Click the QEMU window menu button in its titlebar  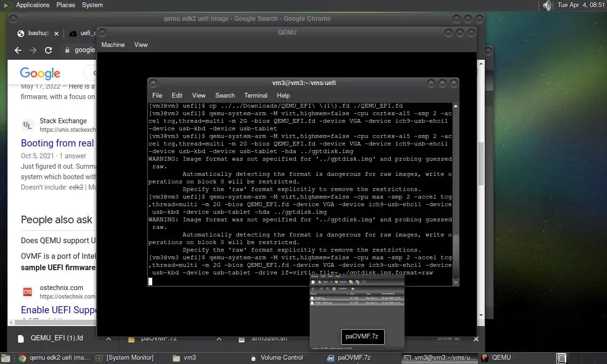(103, 33)
